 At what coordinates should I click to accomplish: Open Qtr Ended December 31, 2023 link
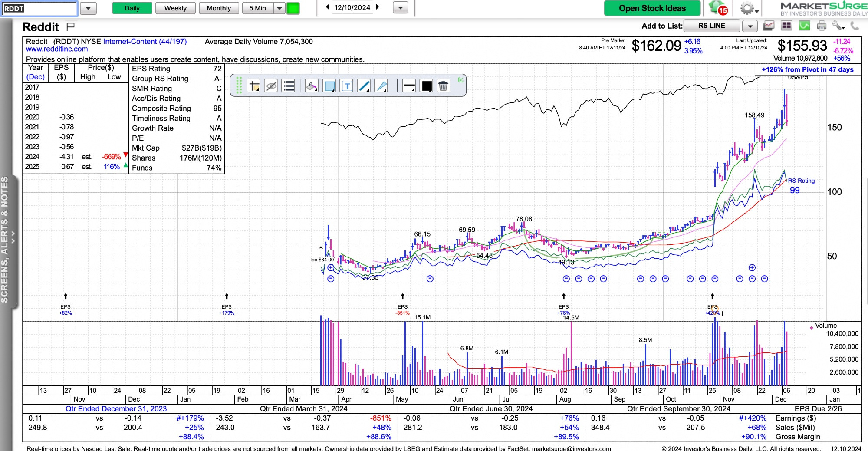[116, 409]
